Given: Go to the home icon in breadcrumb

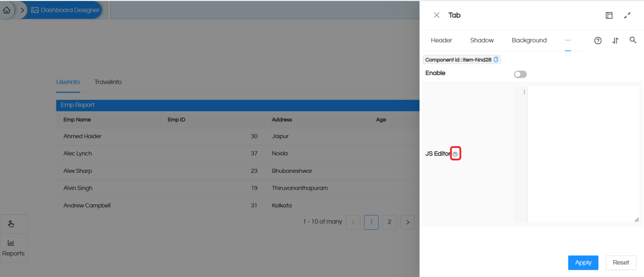Looking at the screenshot, I should [7, 10].
